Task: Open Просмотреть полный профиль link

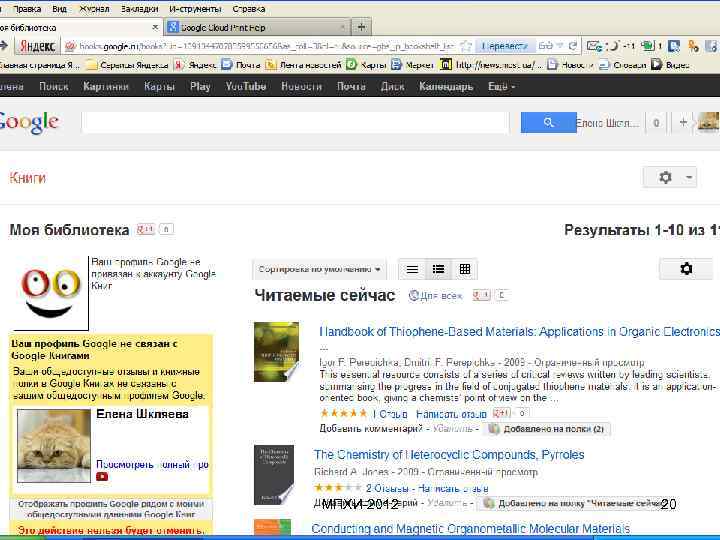Action: (152, 464)
